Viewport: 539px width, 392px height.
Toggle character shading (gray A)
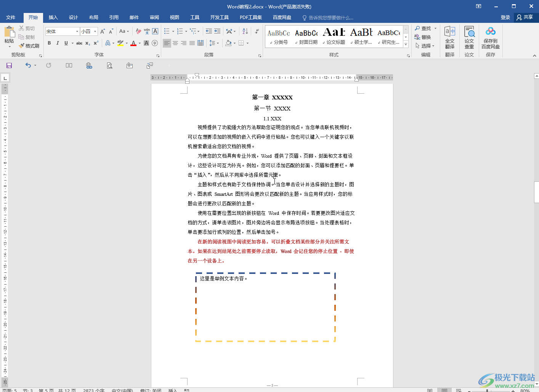click(x=146, y=43)
